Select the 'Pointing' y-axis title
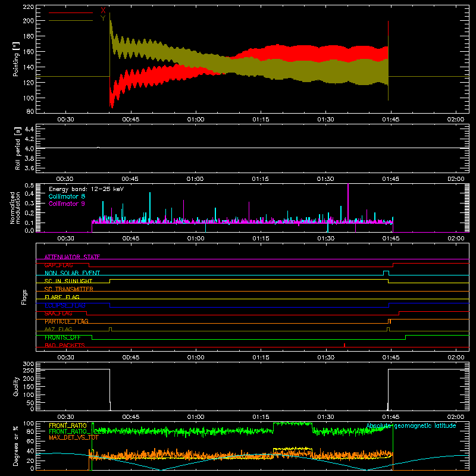 click(x=16, y=59)
